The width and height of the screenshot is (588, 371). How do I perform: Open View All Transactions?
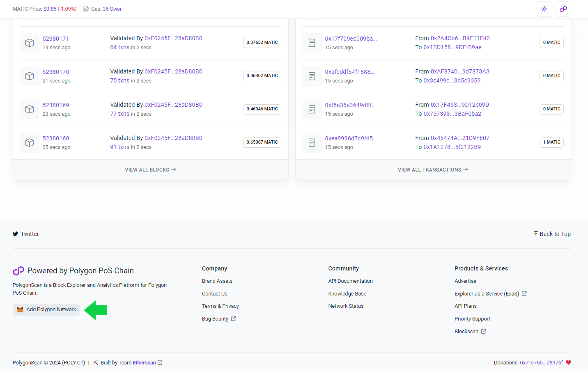(x=433, y=170)
